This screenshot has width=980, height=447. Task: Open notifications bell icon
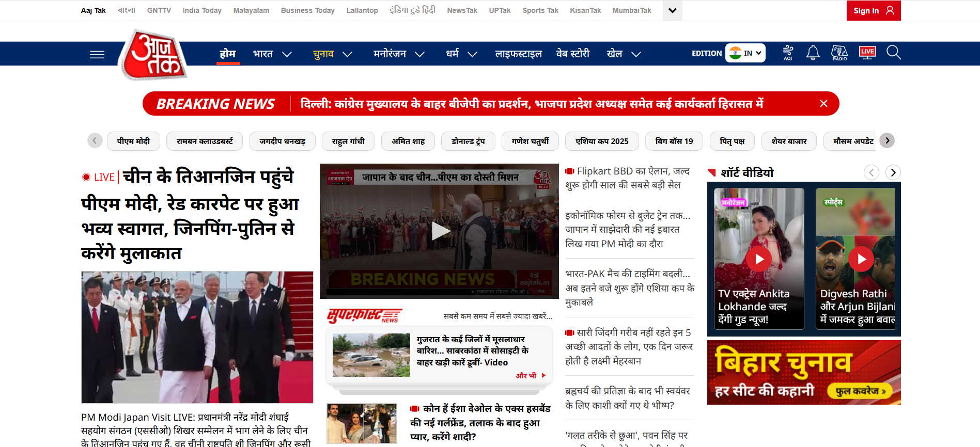tap(813, 53)
